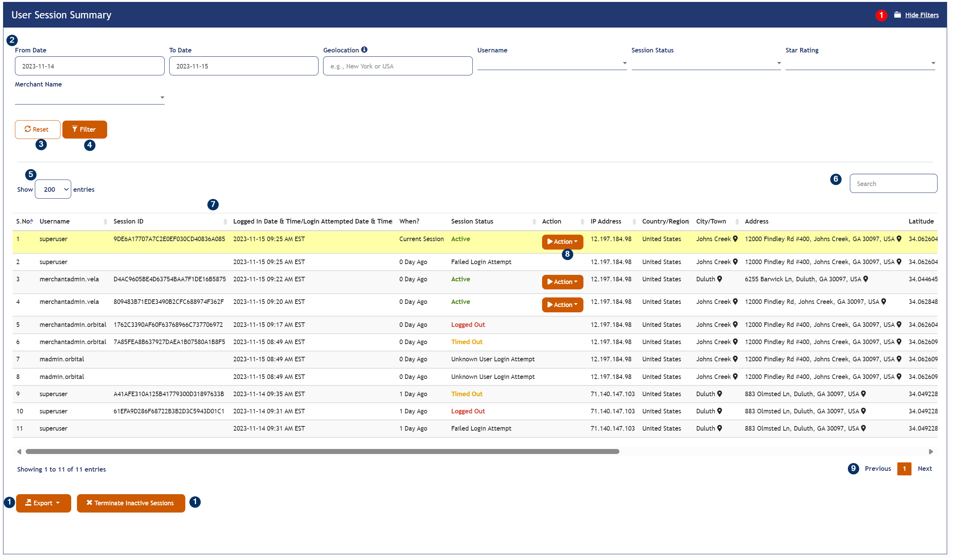Click address pin in row 5 merchantadmin.orbital
This screenshot has height=560, width=954.
pos(899,325)
